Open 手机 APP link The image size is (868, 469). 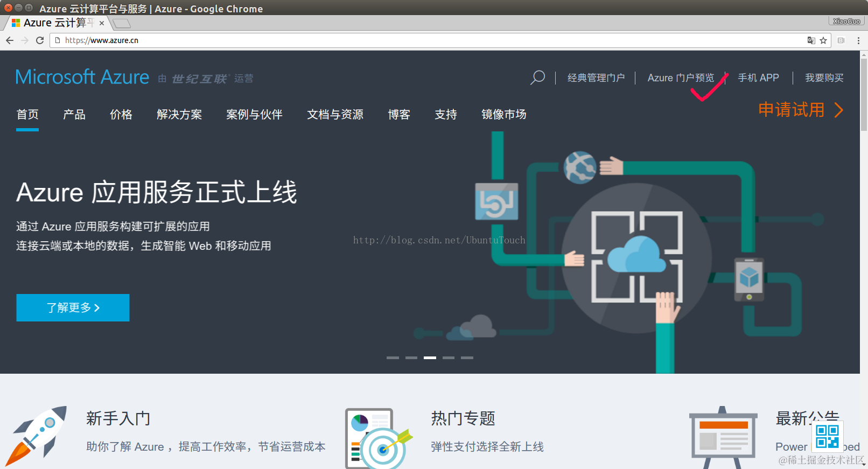coord(758,78)
